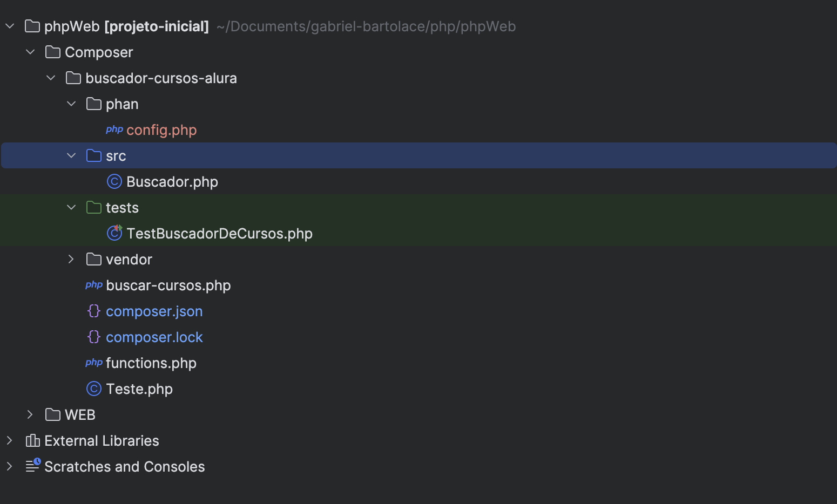
Task: Click the External Libraries bar-chart icon
Action: point(32,440)
